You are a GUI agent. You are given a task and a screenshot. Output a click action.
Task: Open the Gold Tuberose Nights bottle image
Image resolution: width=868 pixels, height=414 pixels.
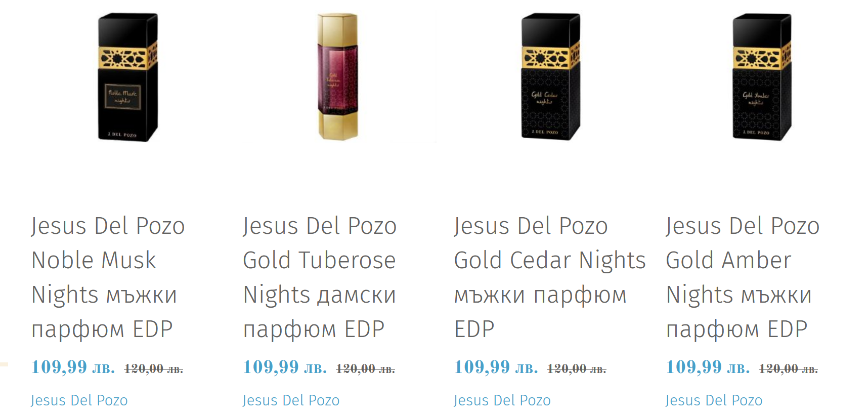(x=338, y=76)
